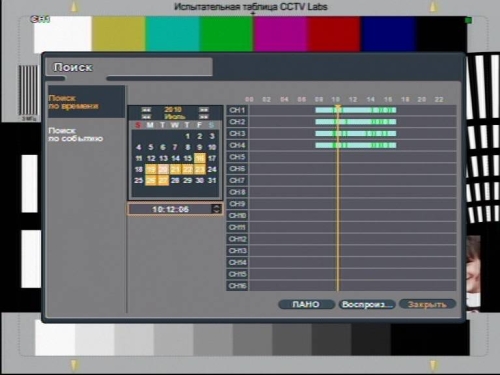Click the 10:12:06 time field

171,209
